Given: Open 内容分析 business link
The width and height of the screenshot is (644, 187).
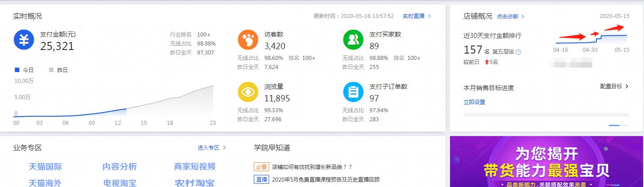Looking at the screenshot, I should tap(120, 167).
